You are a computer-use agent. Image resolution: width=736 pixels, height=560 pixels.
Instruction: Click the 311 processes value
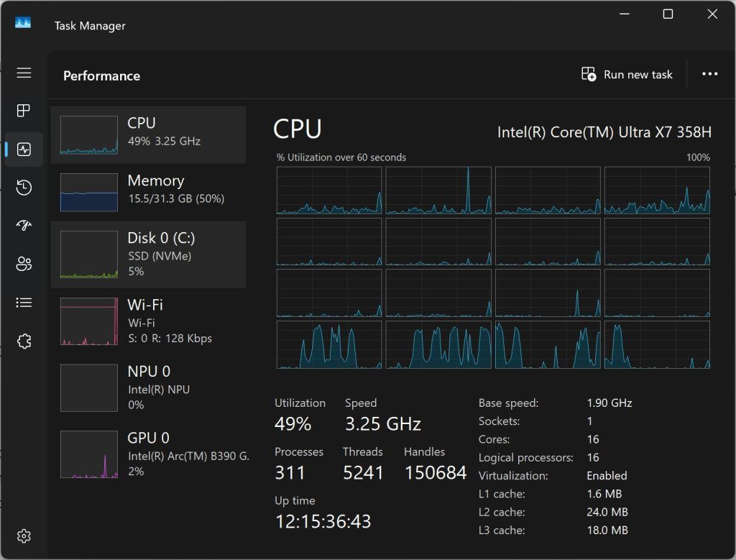coord(290,473)
